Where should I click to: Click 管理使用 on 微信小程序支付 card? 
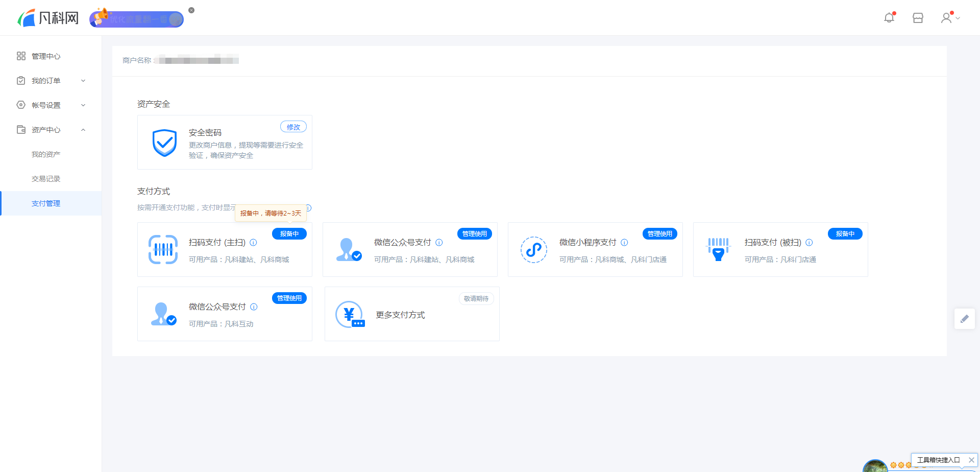(x=659, y=233)
